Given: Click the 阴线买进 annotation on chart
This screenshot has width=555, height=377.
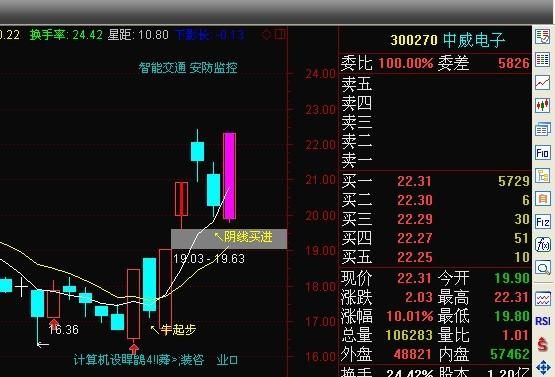Looking at the screenshot, I should (x=248, y=237).
